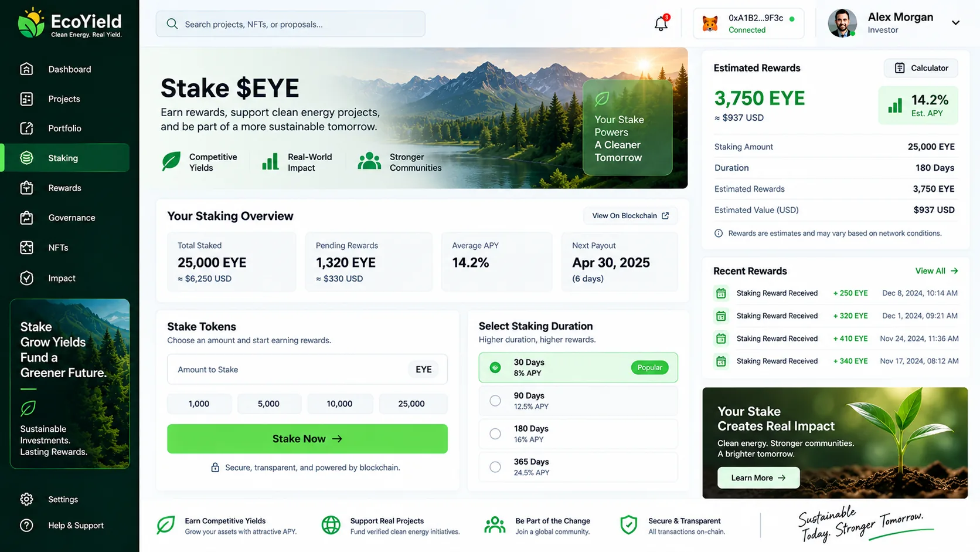The width and height of the screenshot is (980, 552).
Task: Open the rewards Calculator
Action: (x=921, y=68)
